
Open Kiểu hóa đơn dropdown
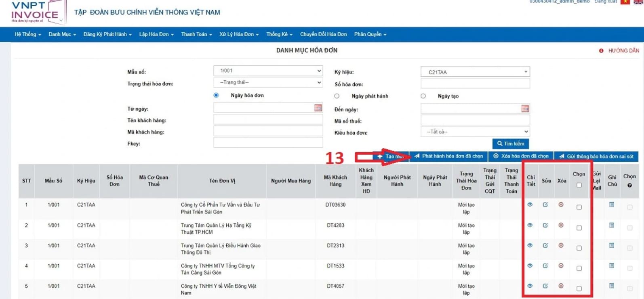click(x=475, y=132)
